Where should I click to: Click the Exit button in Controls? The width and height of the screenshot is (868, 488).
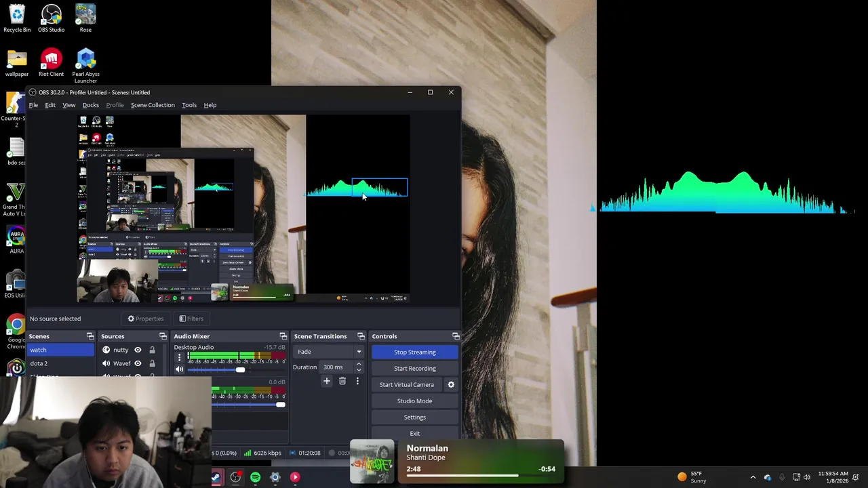pyautogui.click(x=414, y=433)
